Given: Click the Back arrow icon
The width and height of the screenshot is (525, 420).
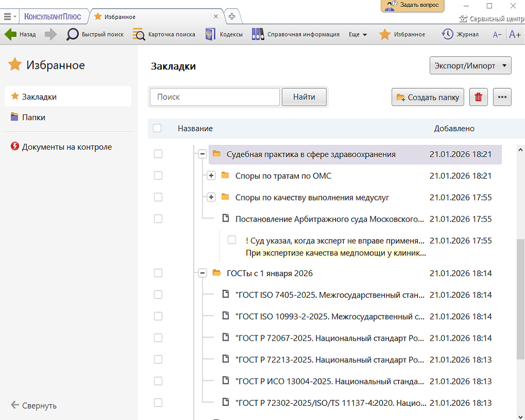Looking at the screenshot, I should point(10,35).
